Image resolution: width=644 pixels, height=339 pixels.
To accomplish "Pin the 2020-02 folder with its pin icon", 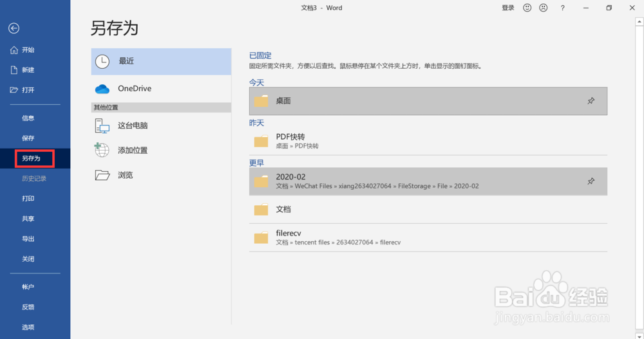I will click(591, 181).
